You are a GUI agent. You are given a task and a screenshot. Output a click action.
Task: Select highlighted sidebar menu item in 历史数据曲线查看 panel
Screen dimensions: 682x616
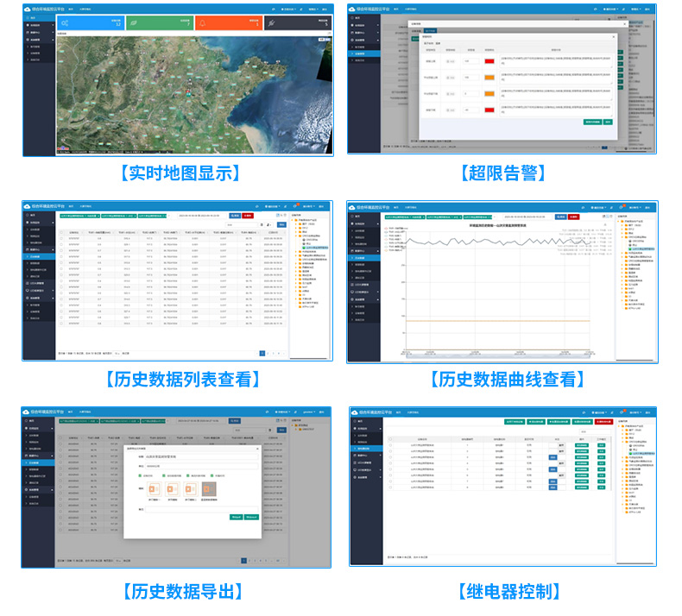coord(362,257)
